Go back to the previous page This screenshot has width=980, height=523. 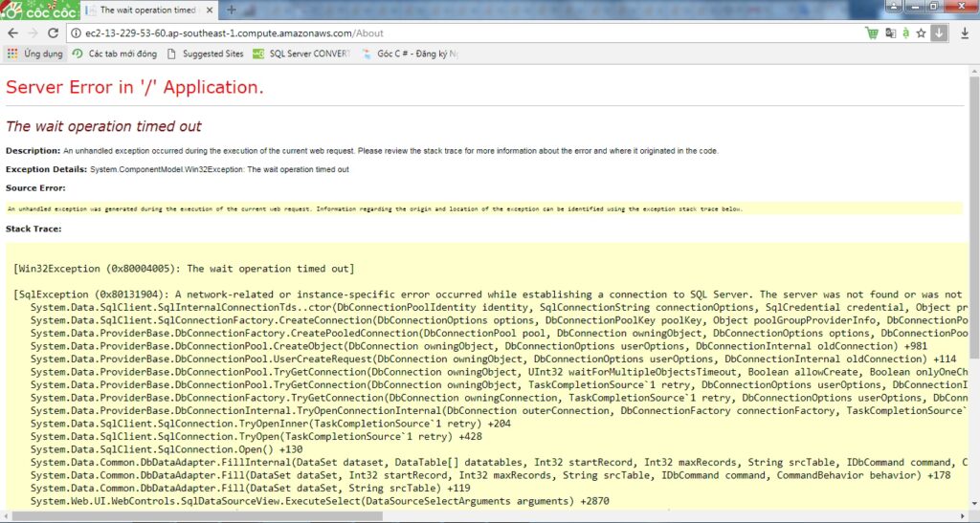[12, 33]
